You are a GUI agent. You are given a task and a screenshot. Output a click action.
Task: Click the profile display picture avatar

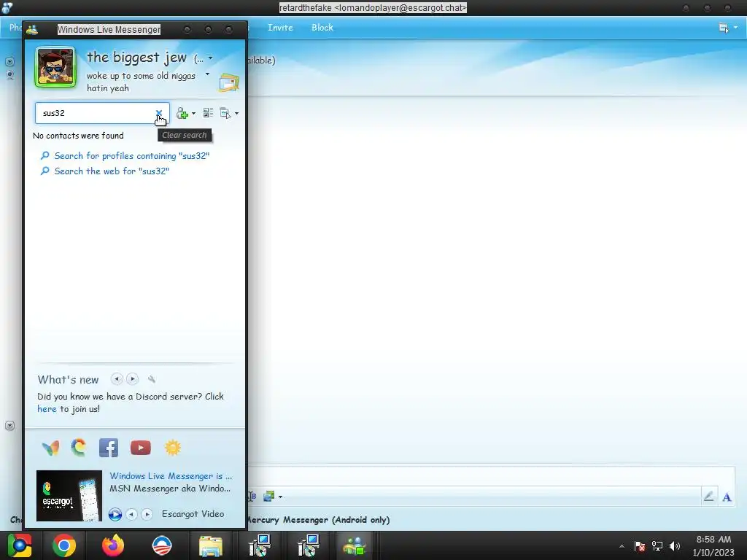pyautogui.click(x=55, y=67)
